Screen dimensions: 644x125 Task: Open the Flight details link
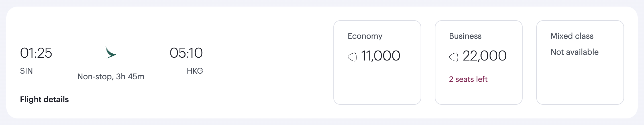tap(44, 99)
